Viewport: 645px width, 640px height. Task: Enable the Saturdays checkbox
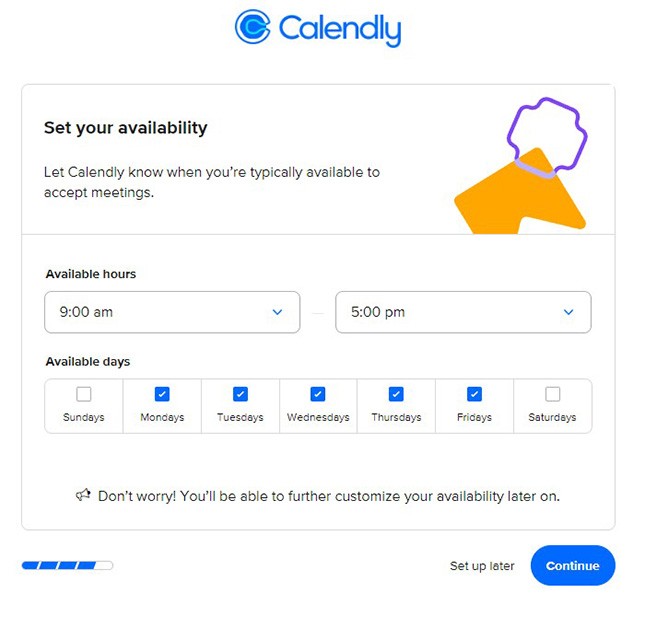552,394
